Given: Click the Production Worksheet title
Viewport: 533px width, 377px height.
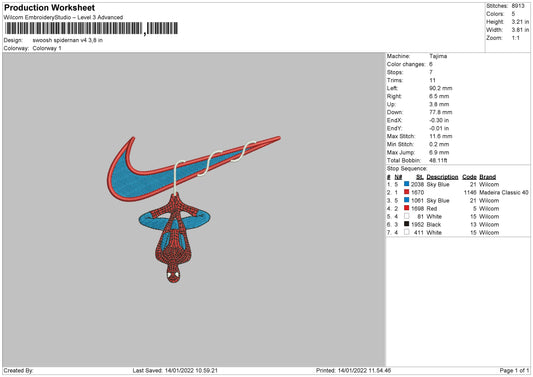Looking at the screenshot, I should pyautogui.click(x=49, y=7).
